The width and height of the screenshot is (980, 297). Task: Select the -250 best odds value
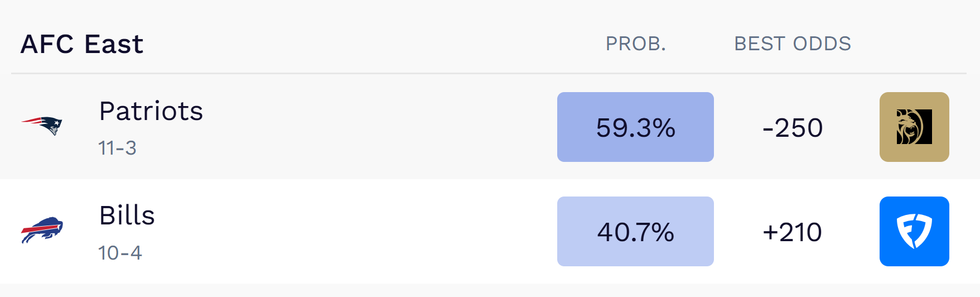point(792,128)
